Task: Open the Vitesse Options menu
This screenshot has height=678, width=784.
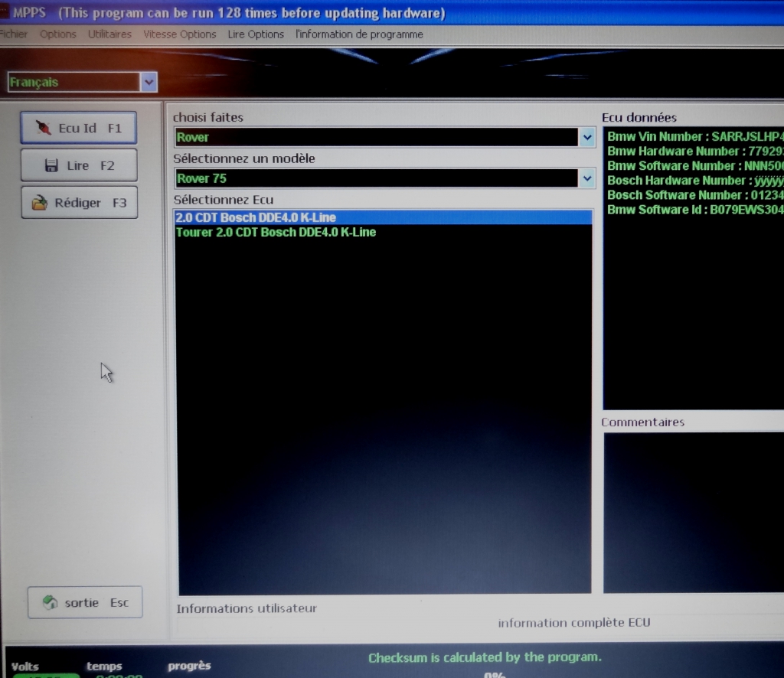Action: pos(179,34)
